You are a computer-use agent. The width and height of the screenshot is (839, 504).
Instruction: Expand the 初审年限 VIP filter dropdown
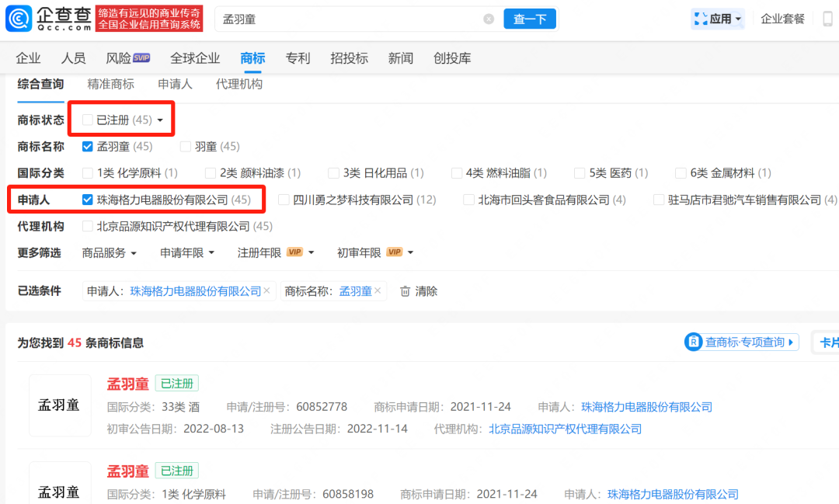pyautogui.click(x=375, y=252)
